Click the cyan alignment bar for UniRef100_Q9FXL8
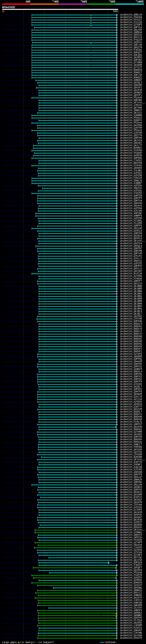146x644 pixels. 75,27
